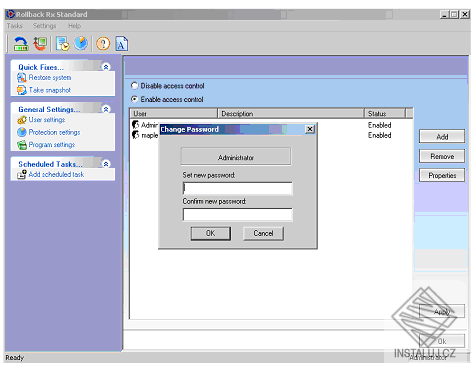This screenshot has width=475, height=380.
Task: Click OK in Change Password dialog
Action: click(210, 233)
